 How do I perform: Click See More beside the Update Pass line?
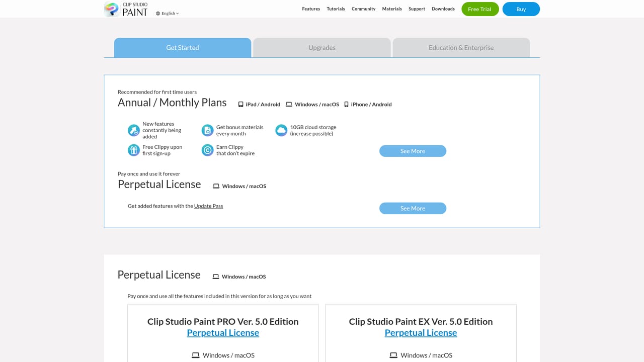pos(413,208)
